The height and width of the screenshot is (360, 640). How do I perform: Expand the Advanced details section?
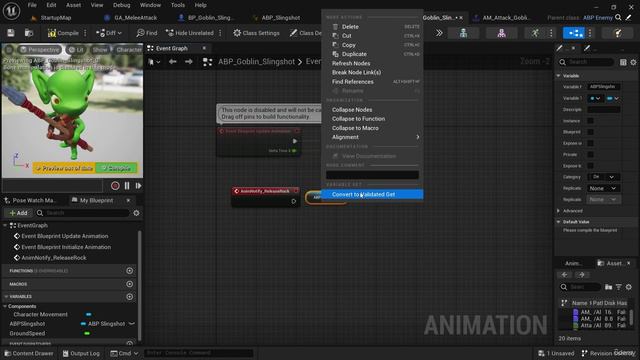[x=558, y=211]
